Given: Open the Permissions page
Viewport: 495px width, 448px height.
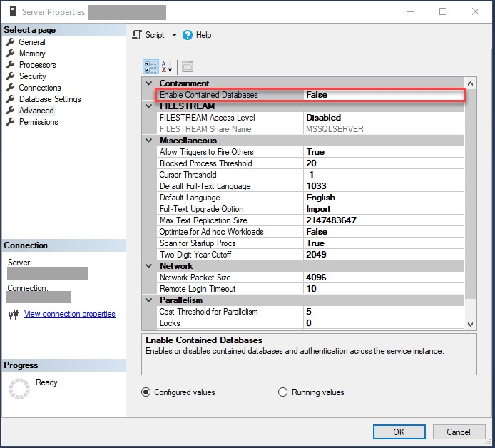Looking at the screenshot, I should 39,122.
